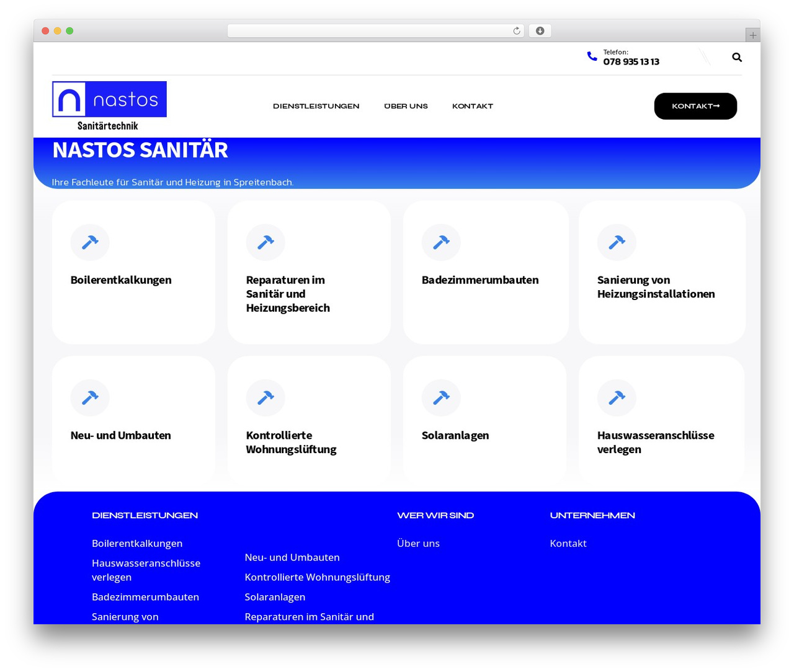Image resolution: width=794 pixels, height=672 pixels.
Task: Click the NASTOS SANITÄR heading
Action: [x=140, y=150]
